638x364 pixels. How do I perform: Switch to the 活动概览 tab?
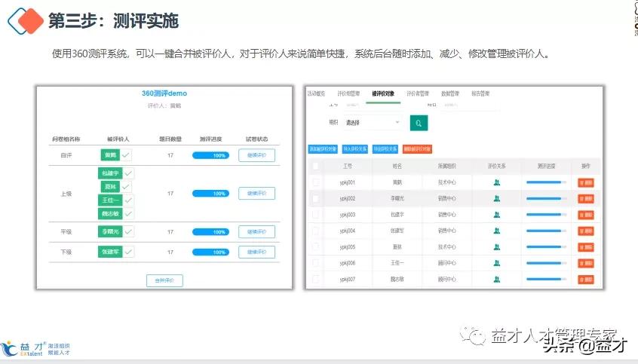(316, 93)
